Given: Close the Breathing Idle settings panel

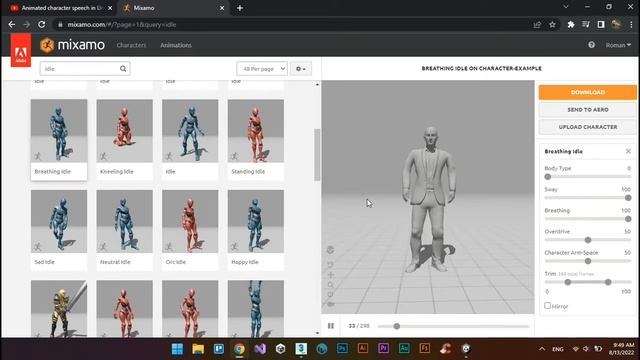Looking at the screenshot, I should tap(628, 151).
